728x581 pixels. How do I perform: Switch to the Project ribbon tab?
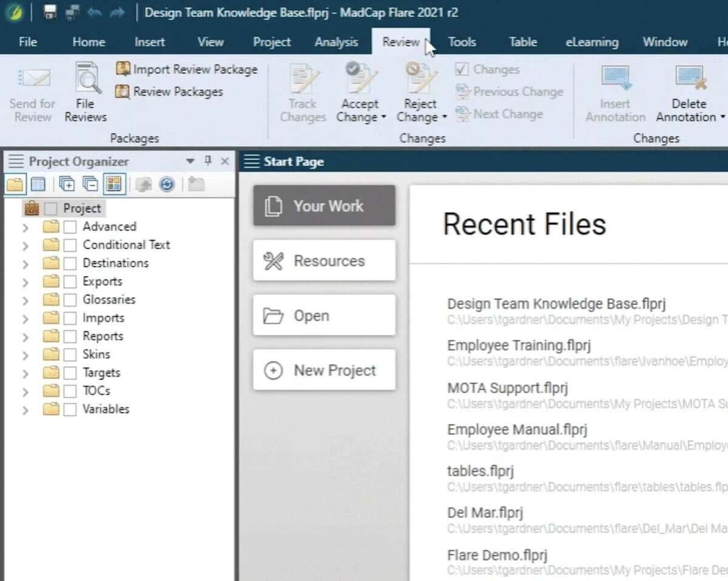(272, 42)
